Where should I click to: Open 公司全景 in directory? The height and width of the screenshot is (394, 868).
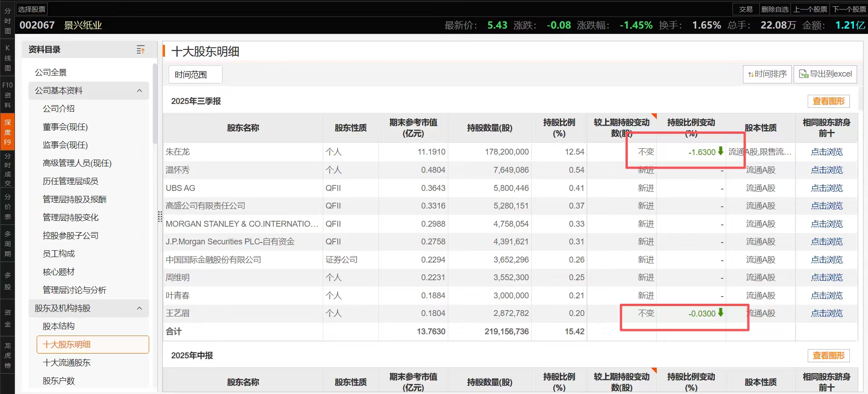(51, 73)
